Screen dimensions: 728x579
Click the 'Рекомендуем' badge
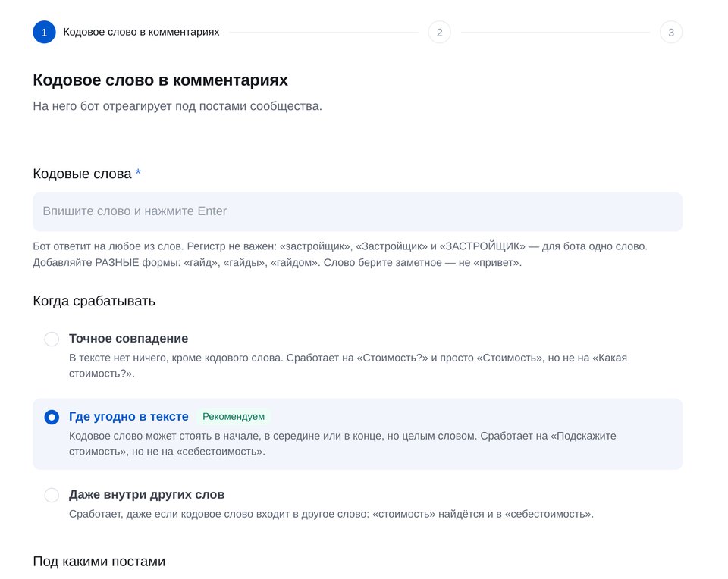pyautogui.click(x=234, y=417)
